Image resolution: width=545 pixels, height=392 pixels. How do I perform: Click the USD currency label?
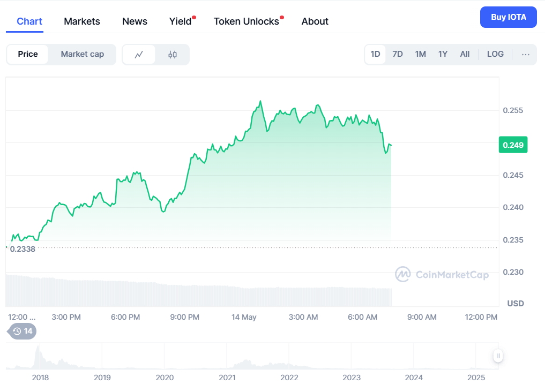coord(516,304)
